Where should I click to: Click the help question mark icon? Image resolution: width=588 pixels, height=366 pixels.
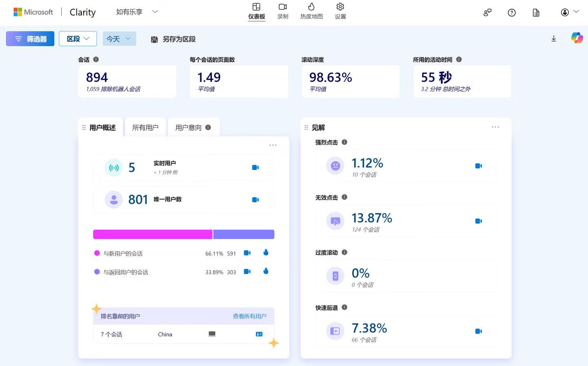(x=512, y=13)
